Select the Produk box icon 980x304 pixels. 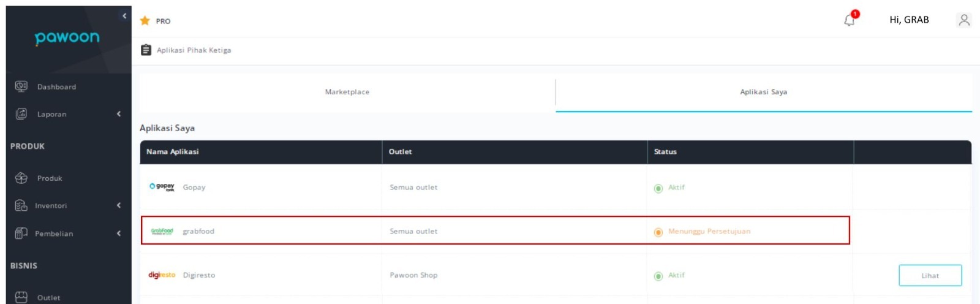click(x=21, y=178)
